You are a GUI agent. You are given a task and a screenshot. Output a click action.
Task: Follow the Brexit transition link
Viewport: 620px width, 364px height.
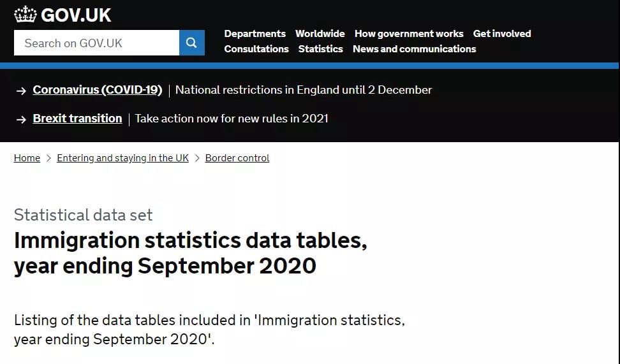(78, 119)
